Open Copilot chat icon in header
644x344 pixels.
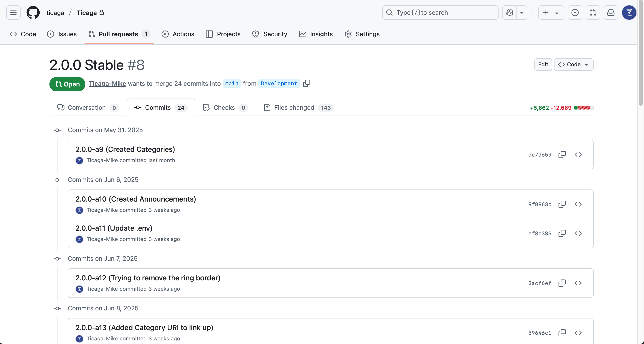[x=510, y=13]
